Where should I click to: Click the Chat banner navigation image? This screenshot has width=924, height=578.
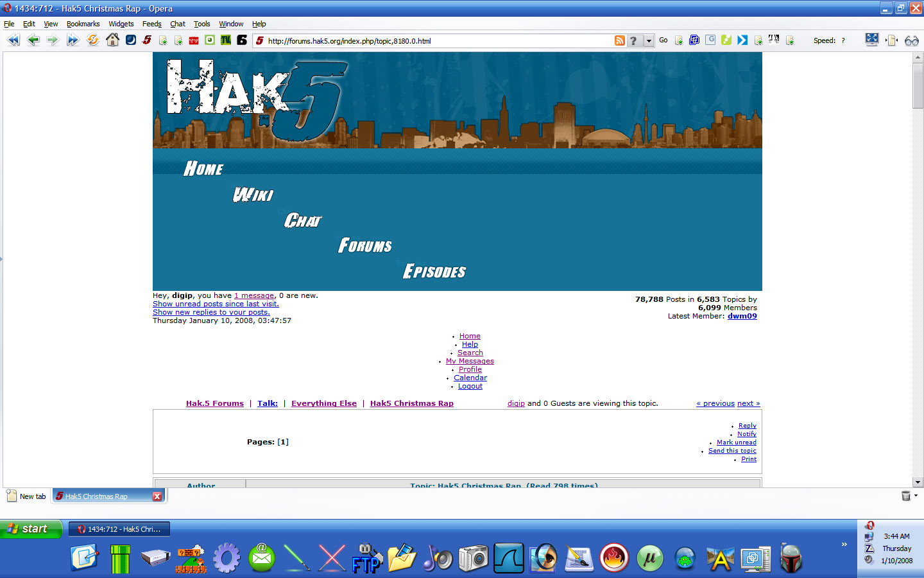coord(303,220)
